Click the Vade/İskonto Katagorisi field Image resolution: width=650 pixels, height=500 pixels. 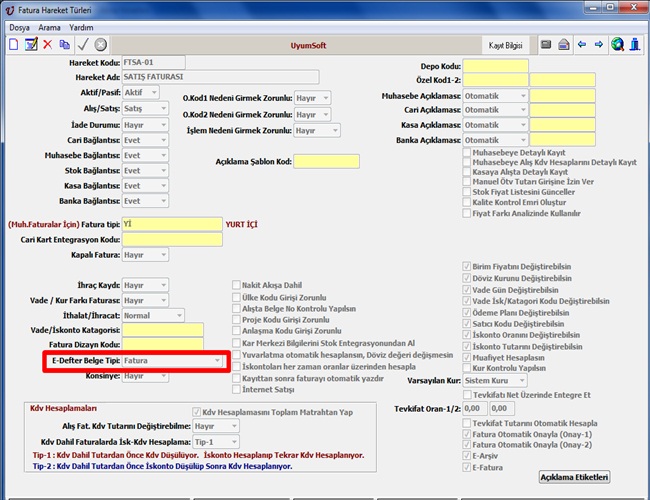click(162, 330)
